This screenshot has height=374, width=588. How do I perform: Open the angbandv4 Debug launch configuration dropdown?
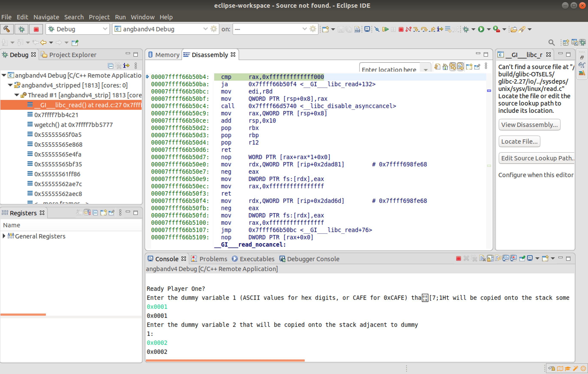[x=205, y=29]
